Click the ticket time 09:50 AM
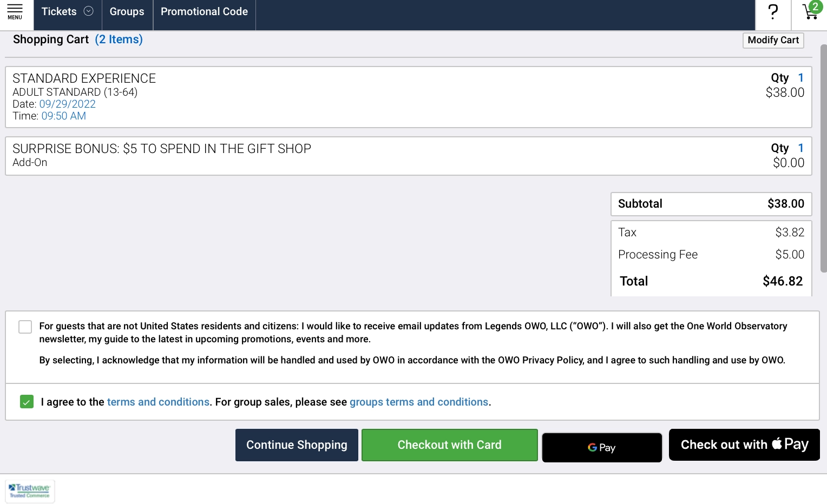 point(64,116)
